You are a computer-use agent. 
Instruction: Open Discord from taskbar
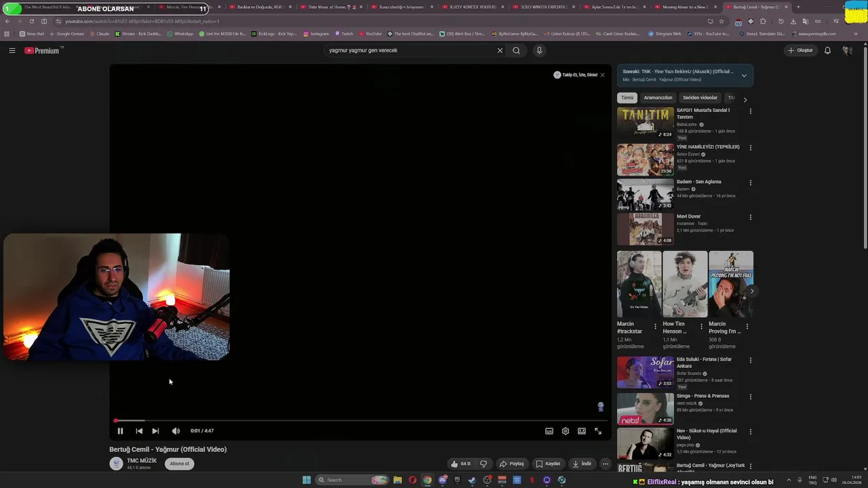(x=442, y=480)
